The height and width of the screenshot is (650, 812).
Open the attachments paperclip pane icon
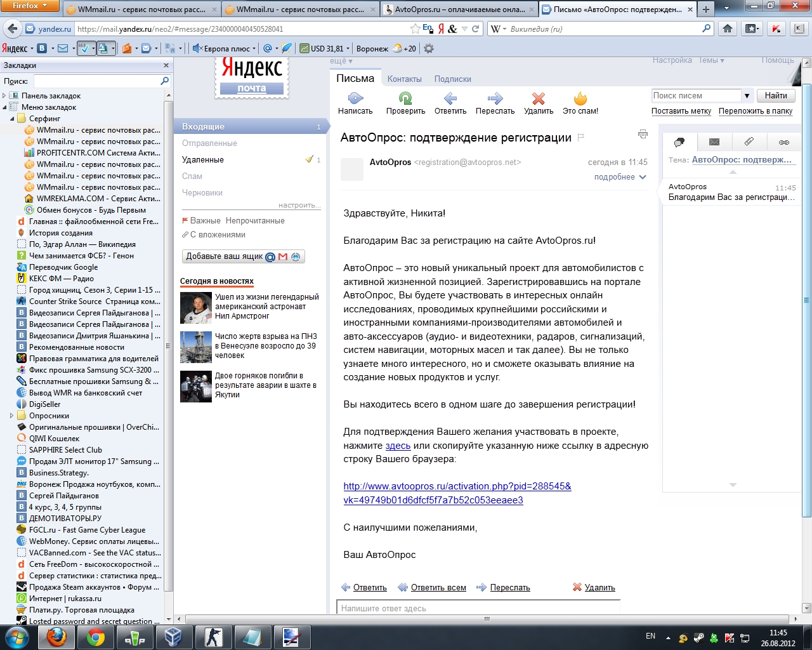(x=749, y=142)
